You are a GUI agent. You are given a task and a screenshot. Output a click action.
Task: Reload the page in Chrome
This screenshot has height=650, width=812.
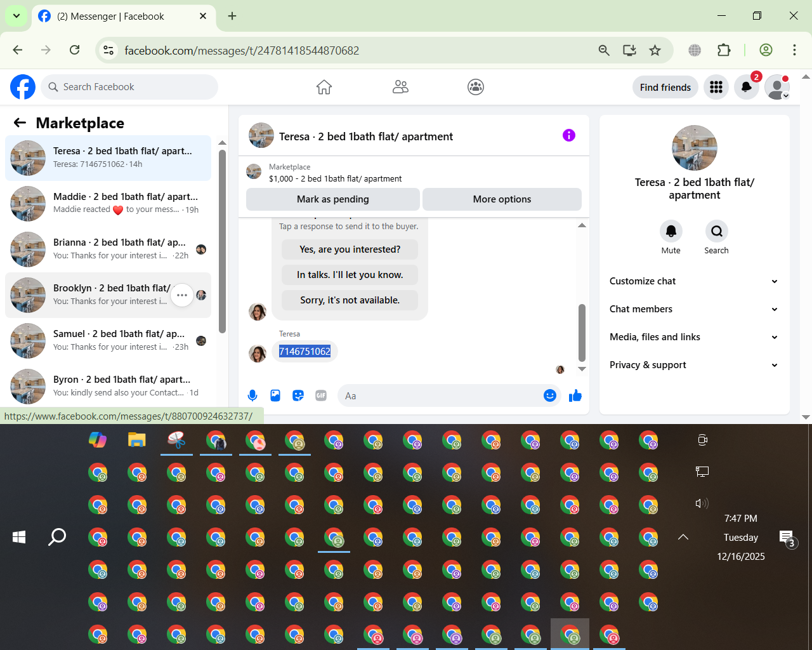74,50
